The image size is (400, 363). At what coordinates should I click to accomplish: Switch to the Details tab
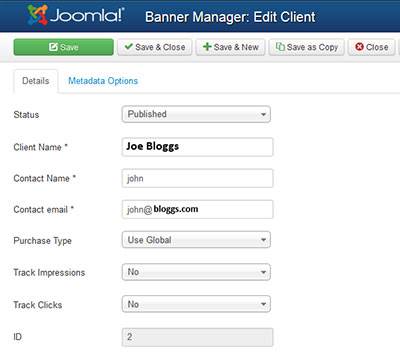(x=36, y=81)
